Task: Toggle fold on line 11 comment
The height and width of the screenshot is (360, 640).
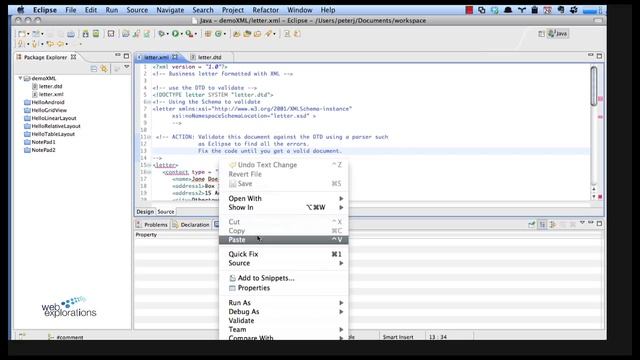Action: coord(149,137)
